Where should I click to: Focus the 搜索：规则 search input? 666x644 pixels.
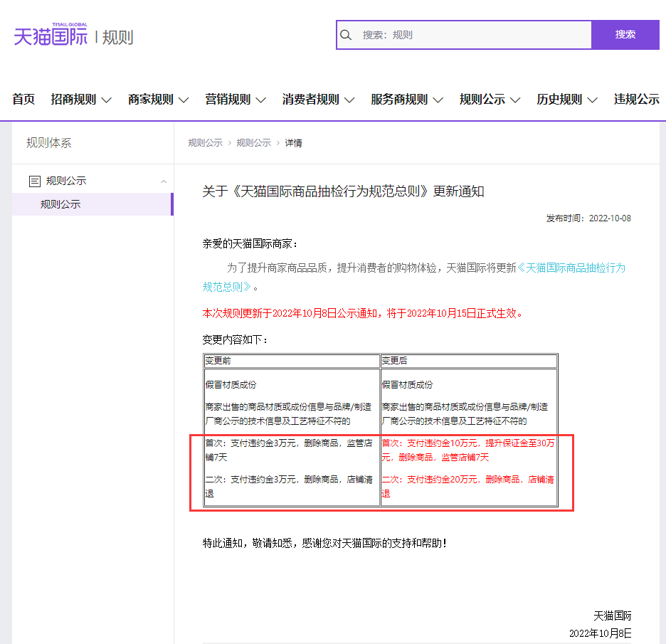[x=464, y=35]
